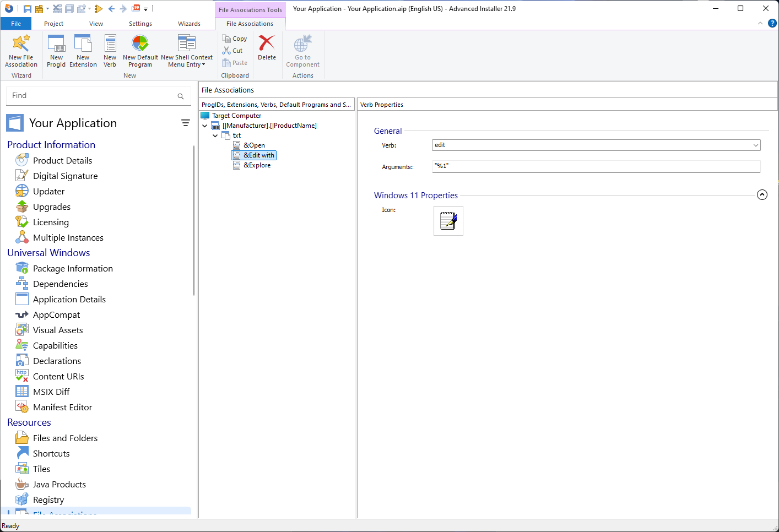Image resolution: width=779 pixels, height=532 pixels.
Task: Open the Shortcuts page
Action: [51, 453]
